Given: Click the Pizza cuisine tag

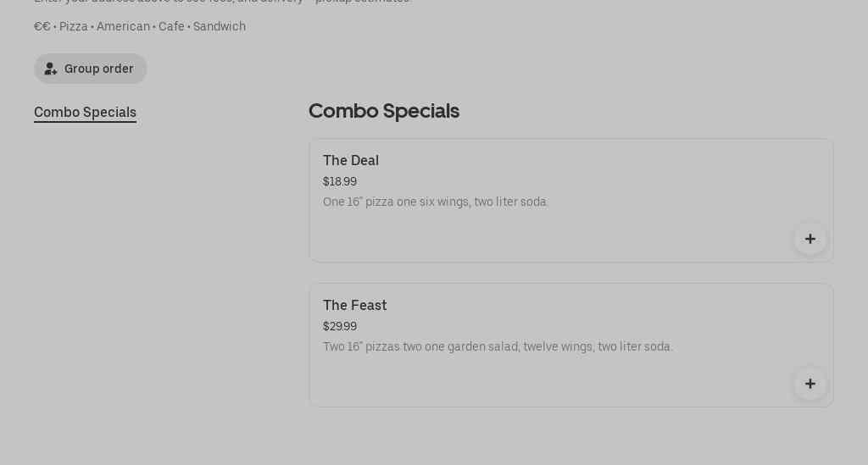Looking at the screenshot, I should click(74, 26).
